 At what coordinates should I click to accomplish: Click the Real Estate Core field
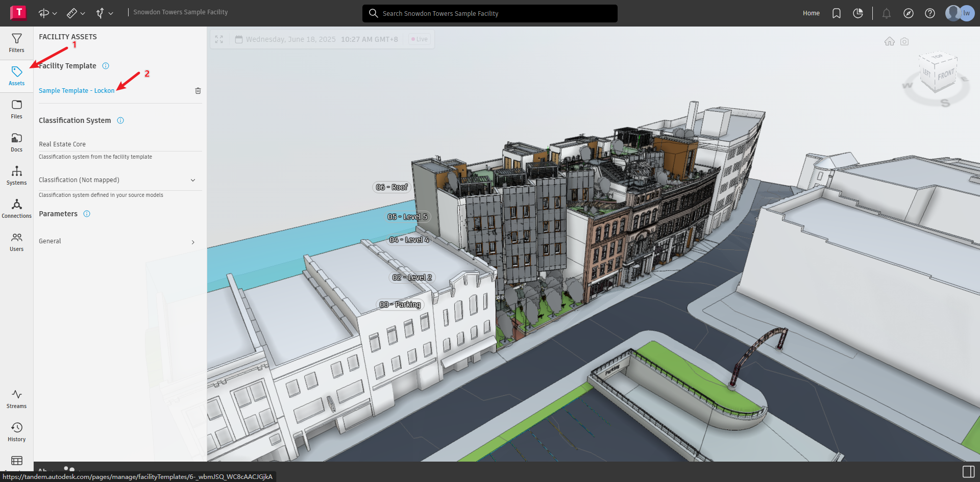(120, 144)
